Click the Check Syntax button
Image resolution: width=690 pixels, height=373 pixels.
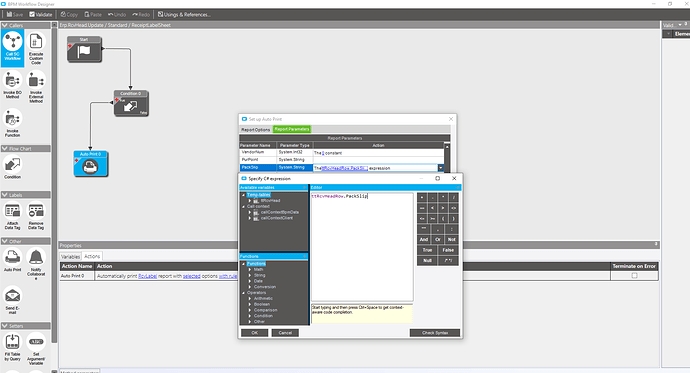(x=435, y=333)
